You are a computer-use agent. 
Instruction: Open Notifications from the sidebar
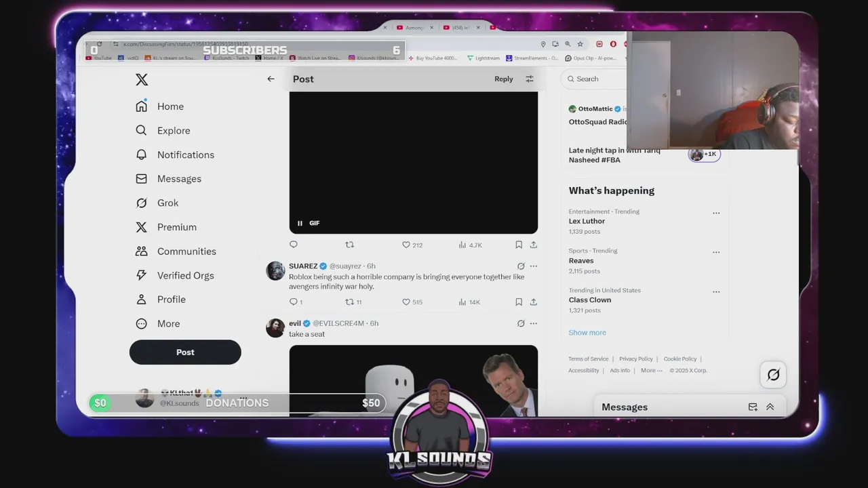pyautogui.click(x=175, y=155)
